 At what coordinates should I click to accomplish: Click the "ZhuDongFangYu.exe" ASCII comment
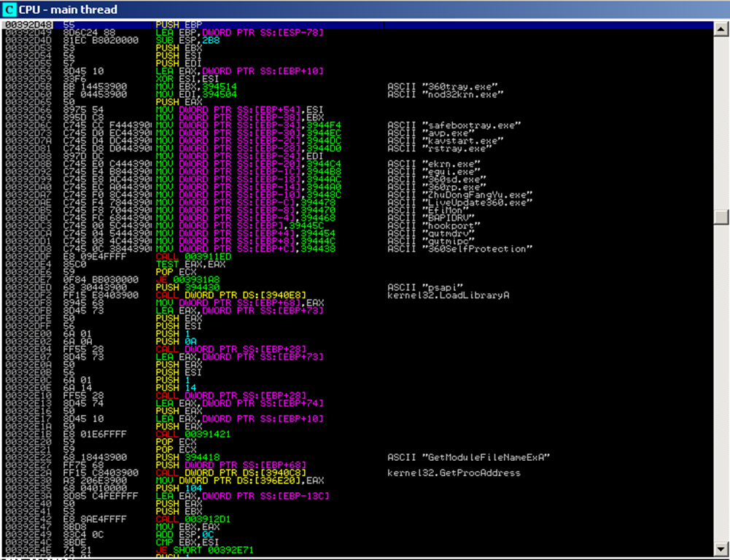click(x=460, y=195)
